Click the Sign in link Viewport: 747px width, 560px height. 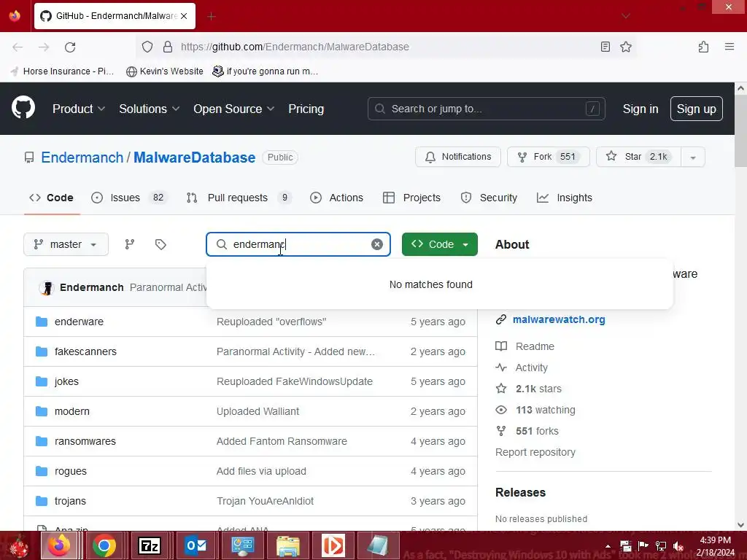640,109
